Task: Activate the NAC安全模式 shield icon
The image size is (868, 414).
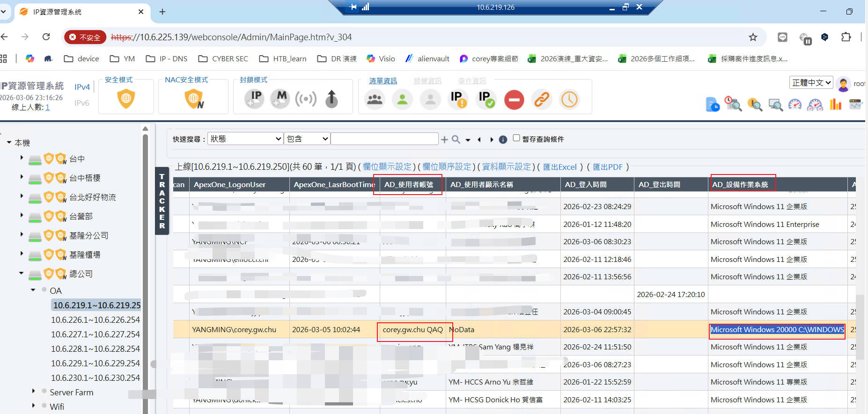Action: [x=194, y=99]
